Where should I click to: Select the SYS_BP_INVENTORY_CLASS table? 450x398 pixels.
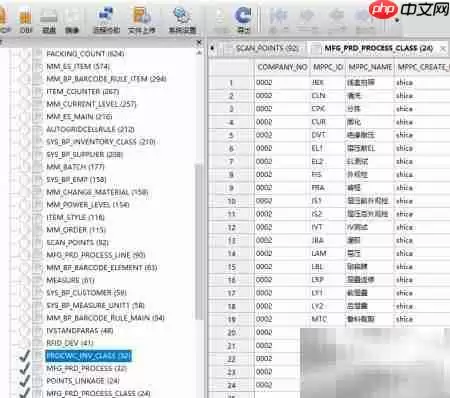[101, 142]
